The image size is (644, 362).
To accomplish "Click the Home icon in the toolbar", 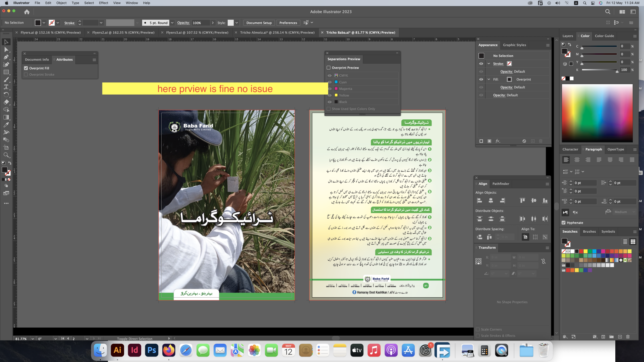I will (x=27, y=12).
